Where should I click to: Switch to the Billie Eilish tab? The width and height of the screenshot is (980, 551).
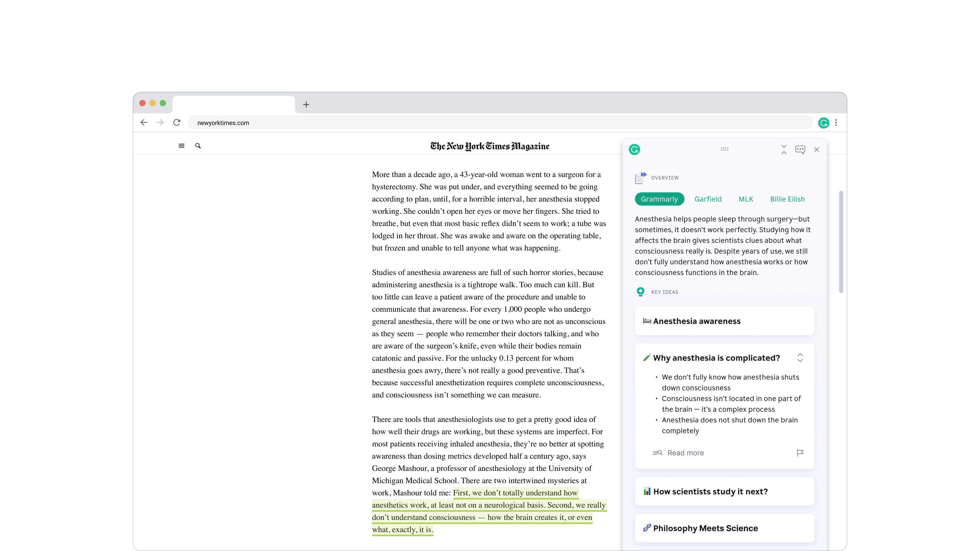coord(788,199)
